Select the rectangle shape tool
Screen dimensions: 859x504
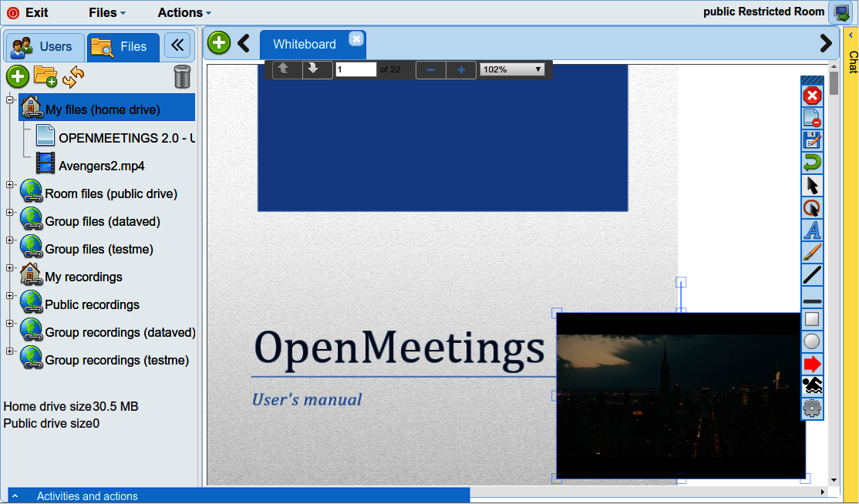pyautogui.click(x=812, y=319)
